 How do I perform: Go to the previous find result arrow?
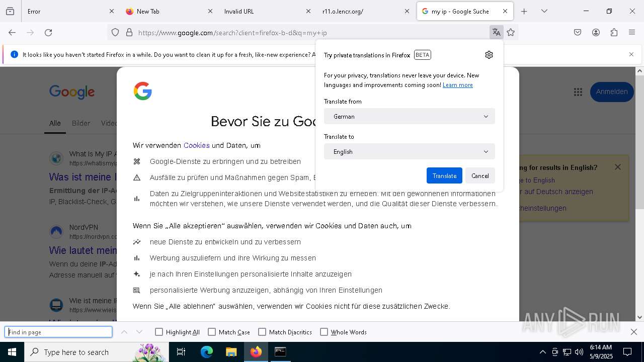click(x=124, y=332)
